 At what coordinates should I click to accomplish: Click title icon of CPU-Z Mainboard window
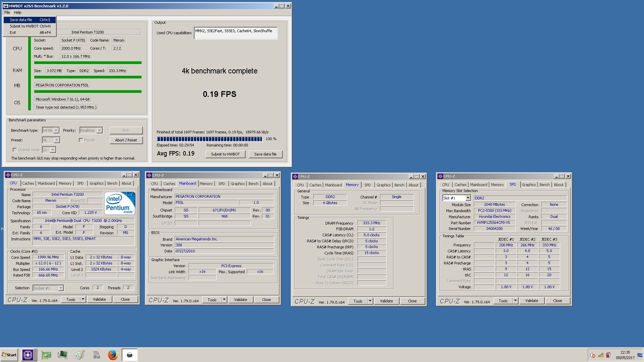149,175
